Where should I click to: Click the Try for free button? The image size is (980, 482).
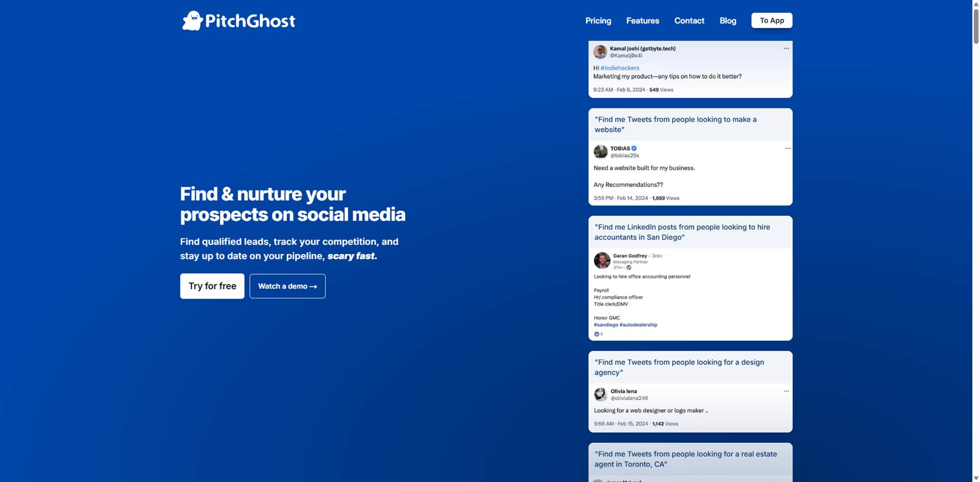tap(212, 286)
